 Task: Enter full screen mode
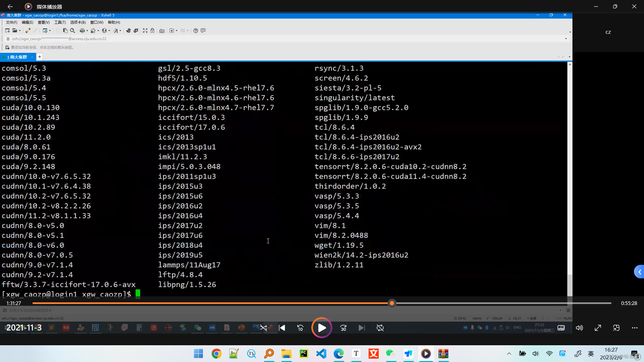click(598, 328)
